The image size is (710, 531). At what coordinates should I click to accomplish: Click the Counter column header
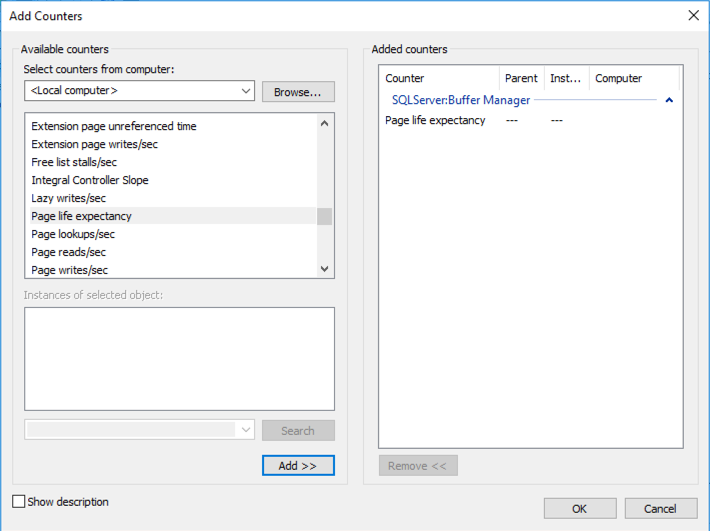[440, 78]
